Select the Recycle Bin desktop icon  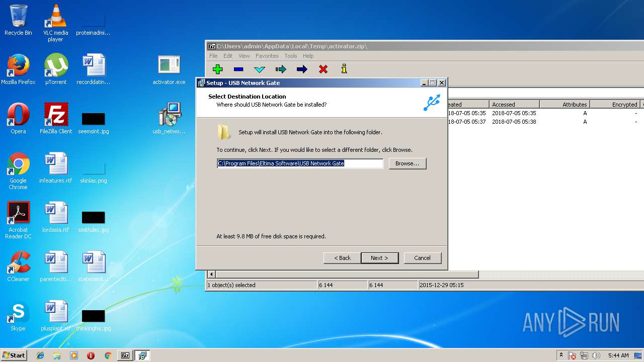coord(18,20)
